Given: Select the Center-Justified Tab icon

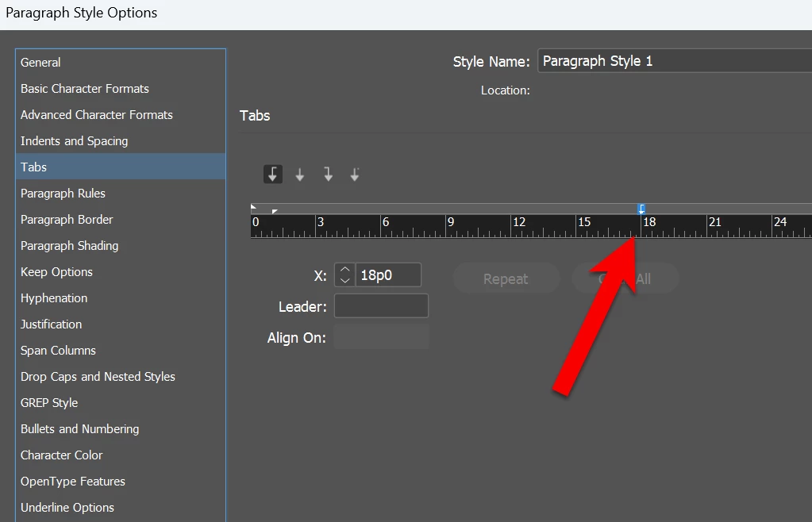Looking at the screenshot, I should pyautogui.click(x=300, y=175).
